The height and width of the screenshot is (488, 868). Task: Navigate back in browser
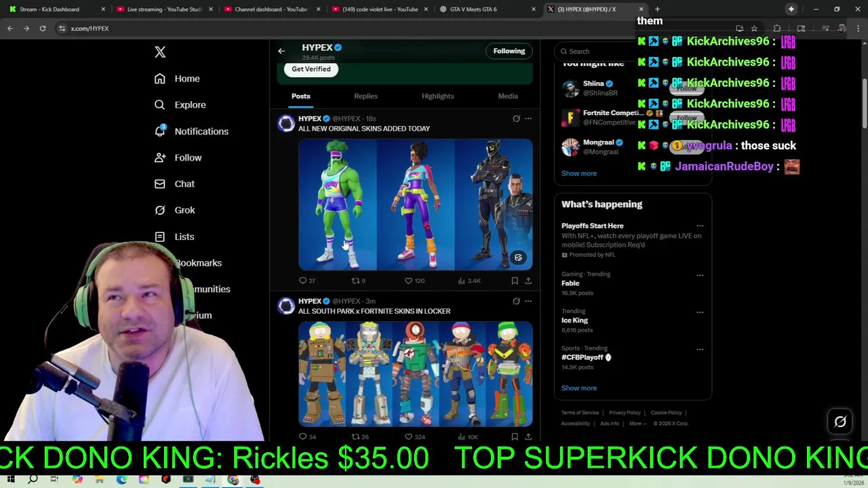[10, 28]
